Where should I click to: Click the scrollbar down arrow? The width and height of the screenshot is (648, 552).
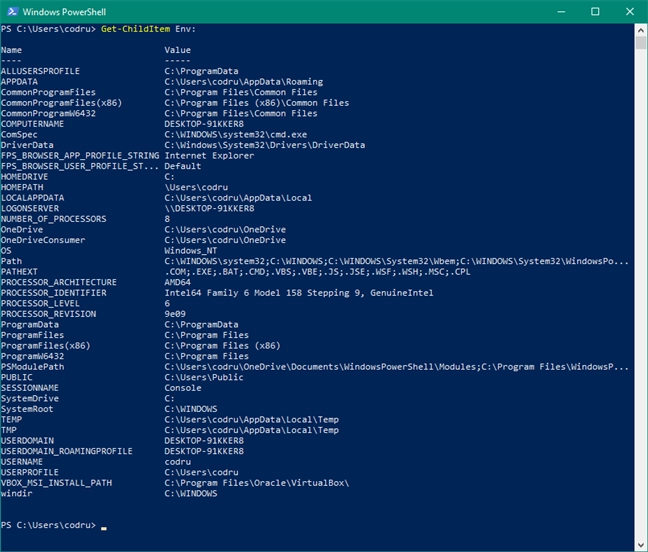[641, 545]
